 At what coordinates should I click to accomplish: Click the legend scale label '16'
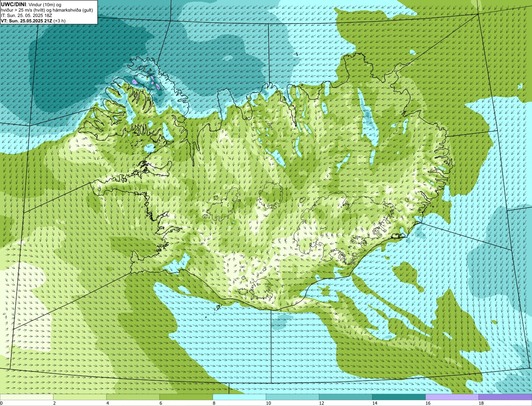(x=428, y=403)
